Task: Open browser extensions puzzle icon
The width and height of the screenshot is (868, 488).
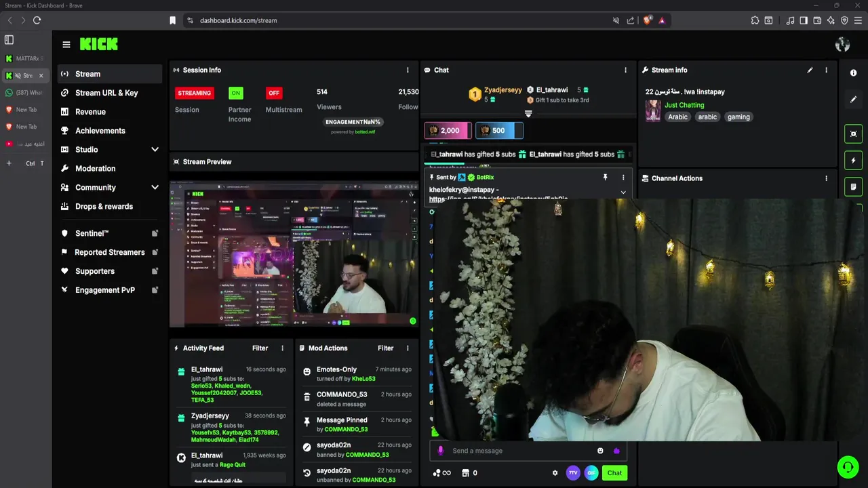Action: point(755,20)
